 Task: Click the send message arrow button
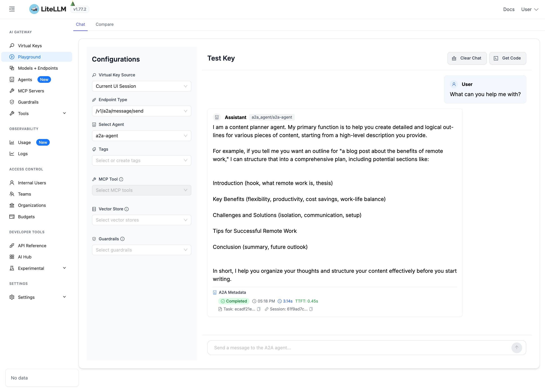point(516,347)
